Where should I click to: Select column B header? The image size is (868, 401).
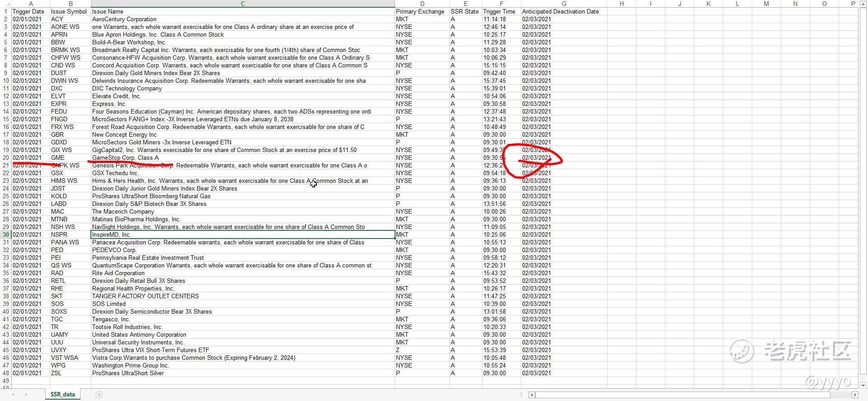tap(71, 4)
